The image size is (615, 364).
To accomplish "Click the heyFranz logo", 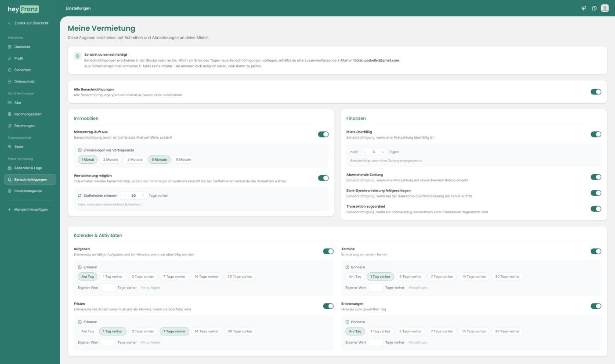I will pos(23,9).
